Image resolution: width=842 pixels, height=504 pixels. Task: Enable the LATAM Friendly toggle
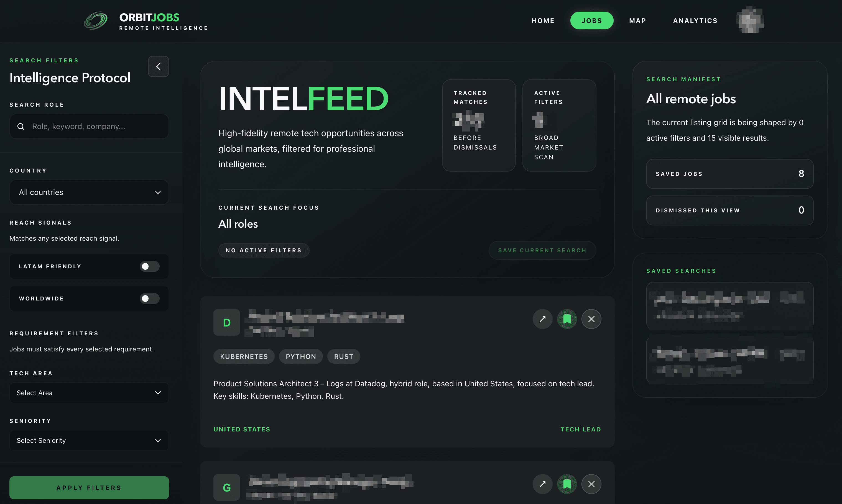pos(150,267)
